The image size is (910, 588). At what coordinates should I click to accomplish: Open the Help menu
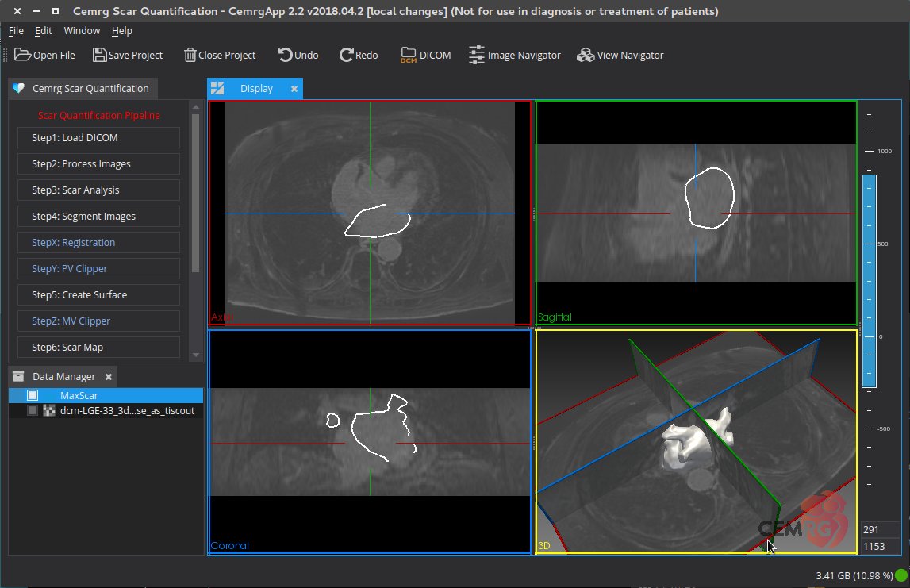tap(122, 31)
